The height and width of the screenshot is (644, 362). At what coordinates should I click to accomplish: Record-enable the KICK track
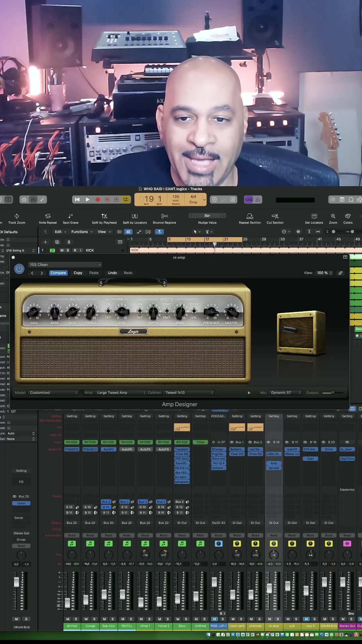tap(75, 250)
